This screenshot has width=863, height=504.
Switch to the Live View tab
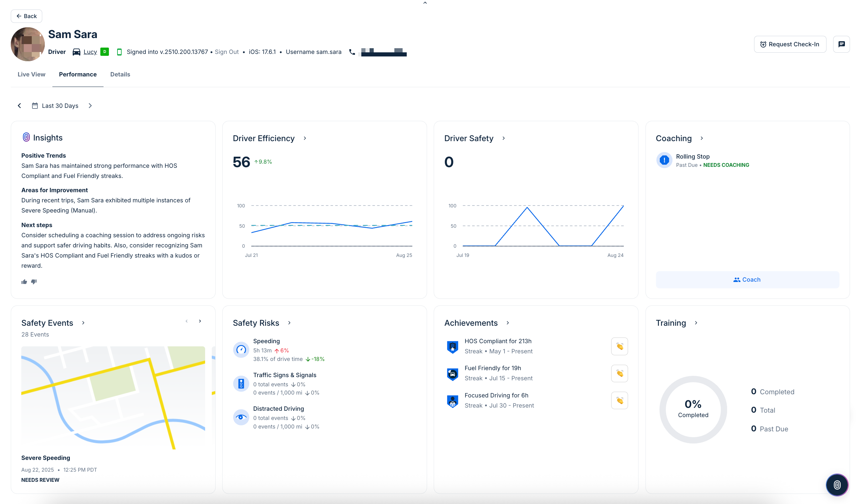(31, 74)
